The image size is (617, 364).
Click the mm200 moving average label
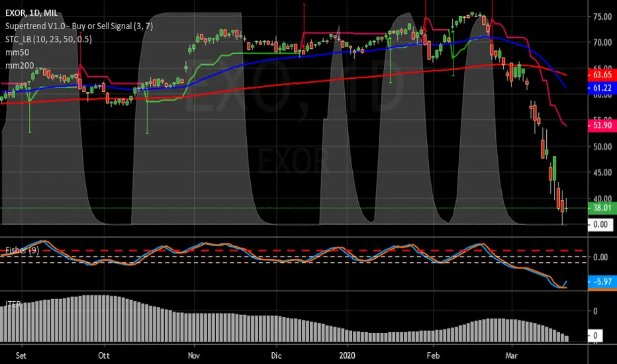pyautogui.click(x=19, y=66)
